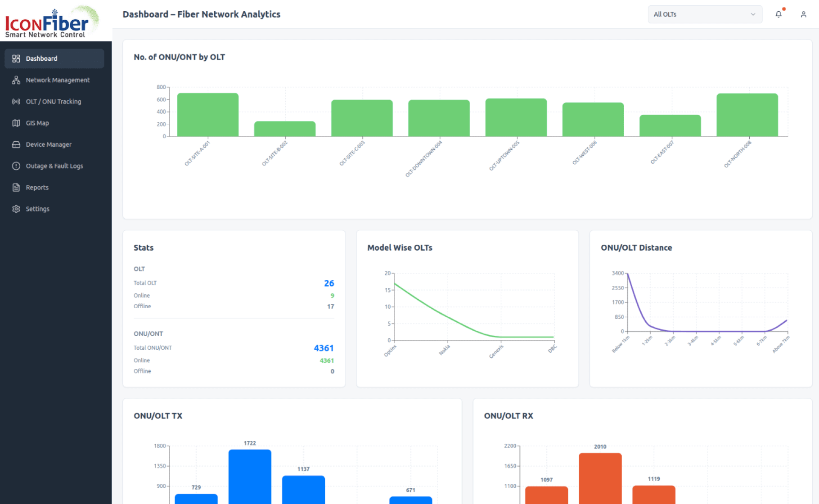Click the Reports document icon
Image resolution: width=819 pixels, height=504 pixels.
click(16, 188)
